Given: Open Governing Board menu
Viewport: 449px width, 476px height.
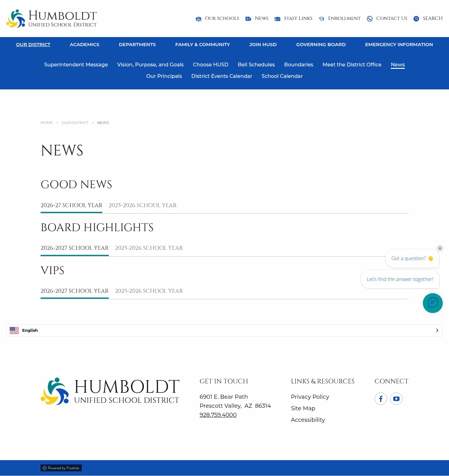Looking at the screenshot, I should tap(321, 45).
